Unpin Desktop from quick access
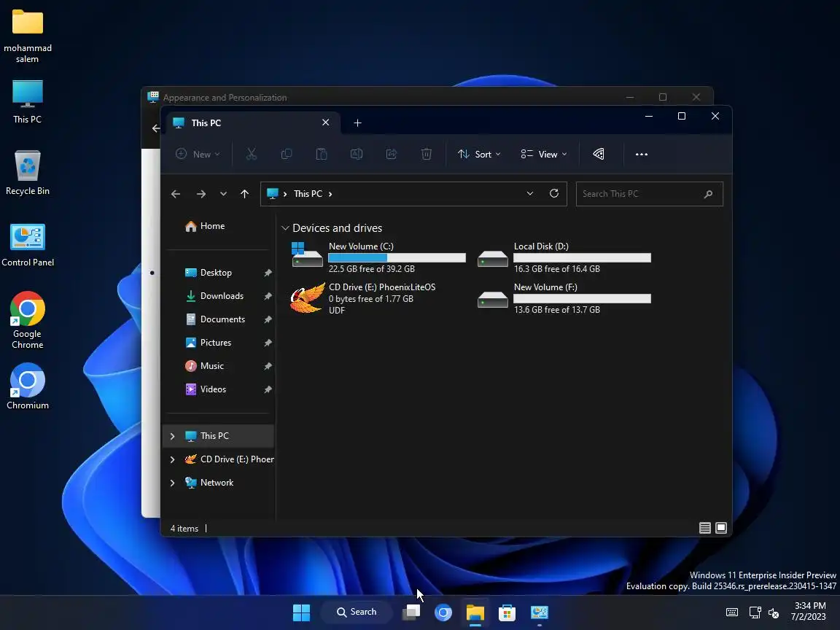The image size is (840, 630). [x=268, y=273]
